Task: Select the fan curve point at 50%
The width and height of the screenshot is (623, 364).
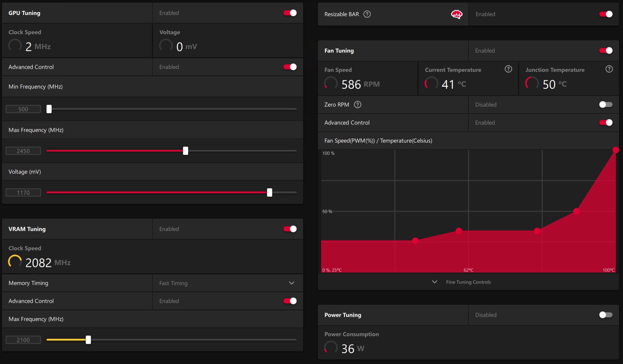Action: [x=576, y=211]
